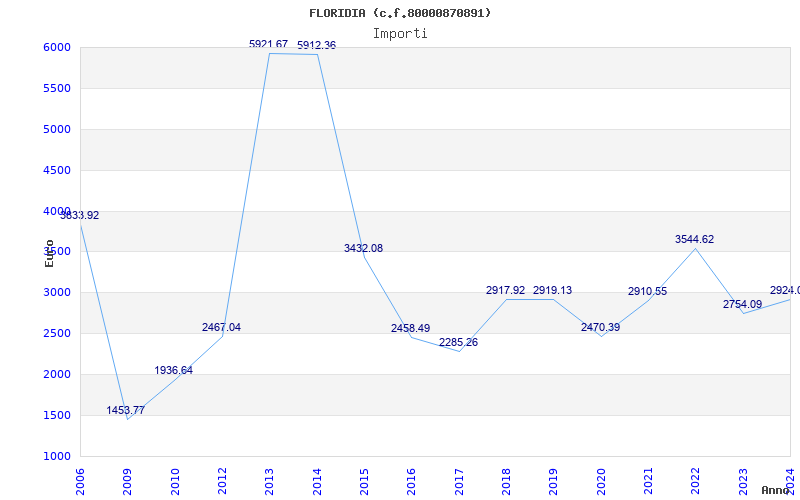Select the 2458.49 value label

tap(411, 329)
